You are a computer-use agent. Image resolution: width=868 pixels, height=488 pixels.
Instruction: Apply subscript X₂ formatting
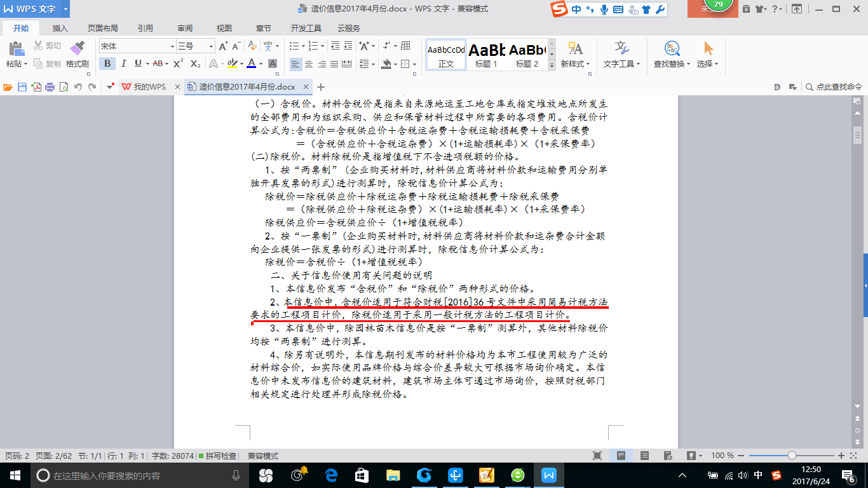point(196,64)
